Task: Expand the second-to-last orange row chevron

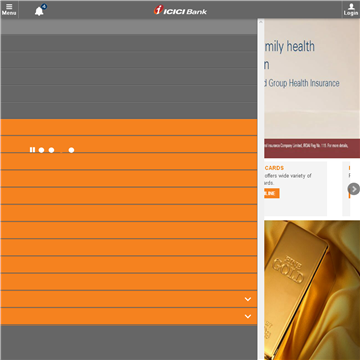Action: pyautogui.click(x=248, y=299)
